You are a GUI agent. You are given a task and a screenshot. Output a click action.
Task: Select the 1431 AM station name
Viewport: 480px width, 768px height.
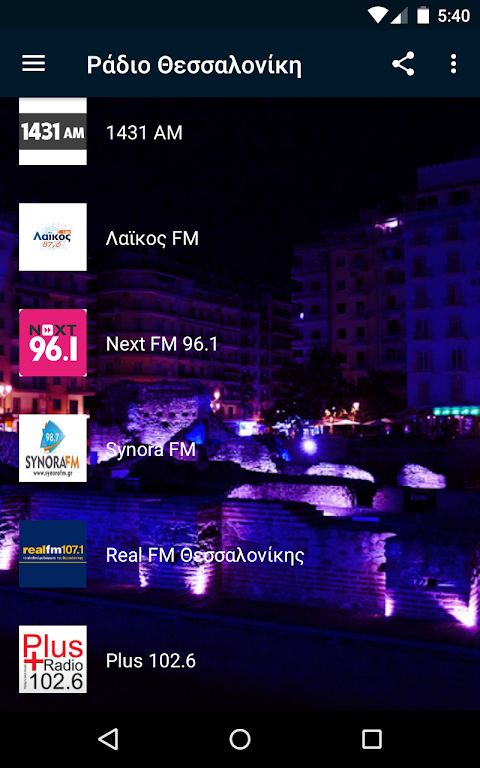point(144,133)
